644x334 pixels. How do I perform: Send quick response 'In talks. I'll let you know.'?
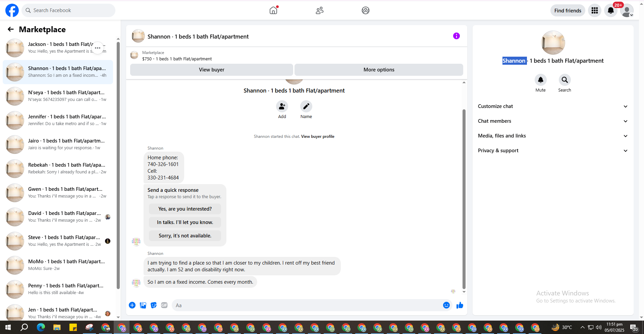[185, 222]
